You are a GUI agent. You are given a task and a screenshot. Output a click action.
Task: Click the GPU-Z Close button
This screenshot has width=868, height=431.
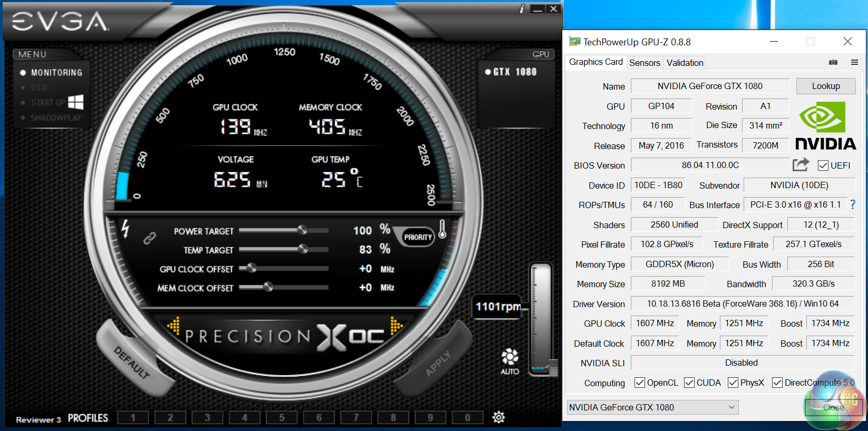click(x=833, y=407)
